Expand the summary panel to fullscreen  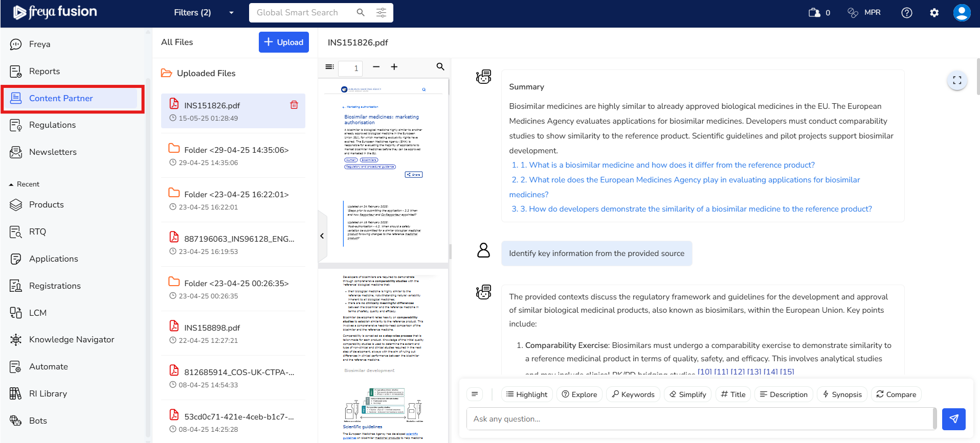click(x=957, y=80)
